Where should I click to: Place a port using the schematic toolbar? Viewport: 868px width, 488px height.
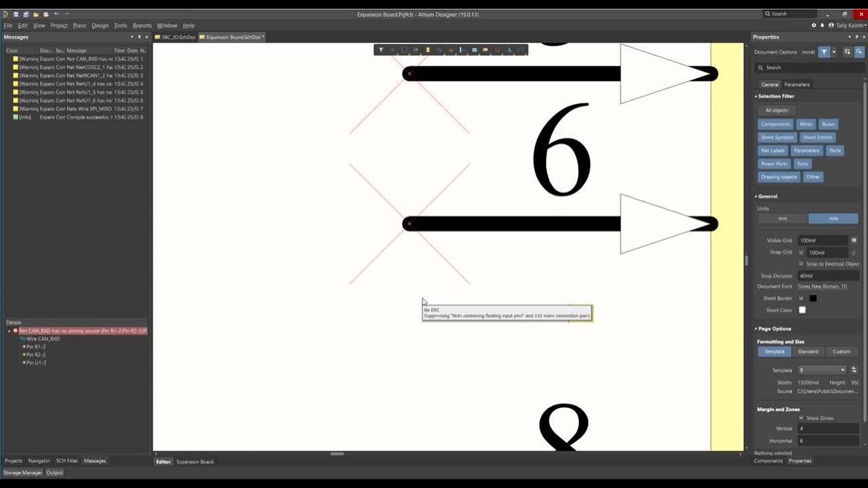[486, 49]
